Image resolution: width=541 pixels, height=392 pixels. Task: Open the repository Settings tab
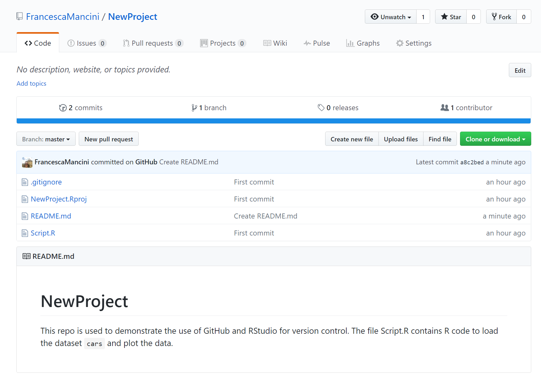[x=414, y=43]
